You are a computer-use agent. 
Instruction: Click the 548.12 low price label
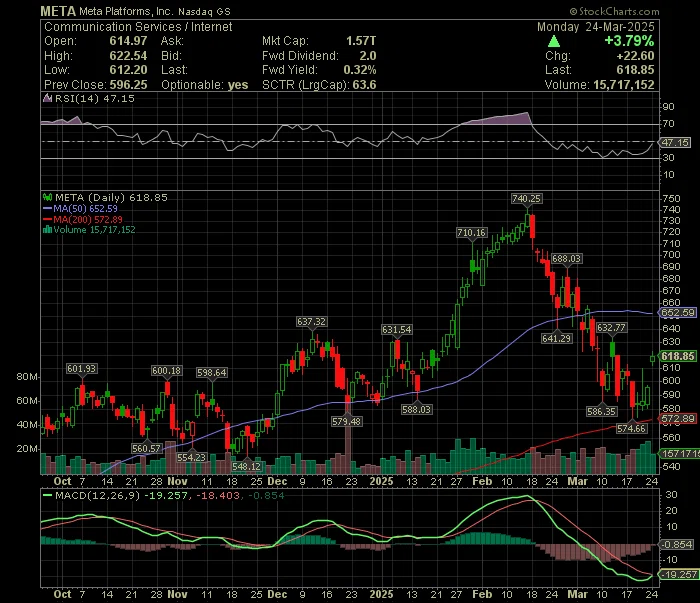click(x=246, y=466)
